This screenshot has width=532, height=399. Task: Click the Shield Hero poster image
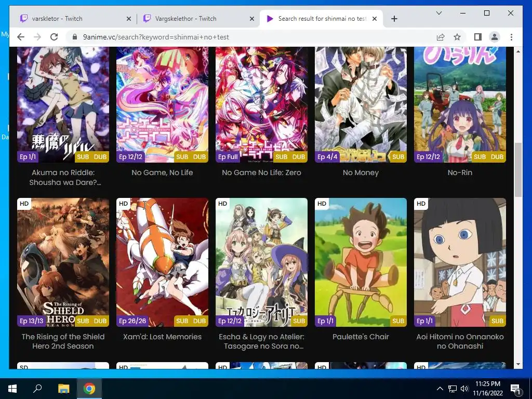[63, 262]
